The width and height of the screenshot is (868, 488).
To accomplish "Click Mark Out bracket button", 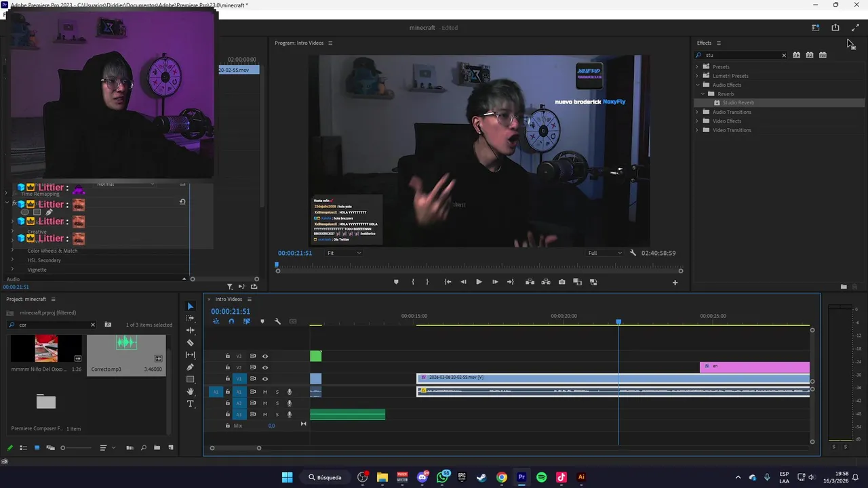I will (427, 282).
